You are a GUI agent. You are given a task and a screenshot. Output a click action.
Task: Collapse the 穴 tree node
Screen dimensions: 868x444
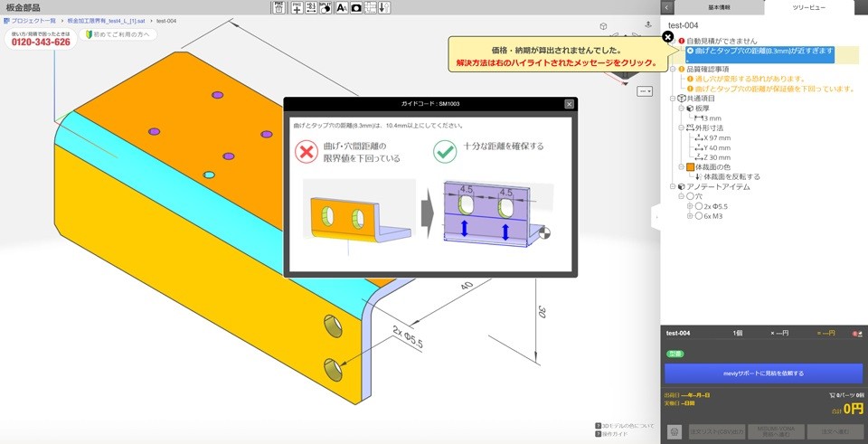[x=682, y=196]
